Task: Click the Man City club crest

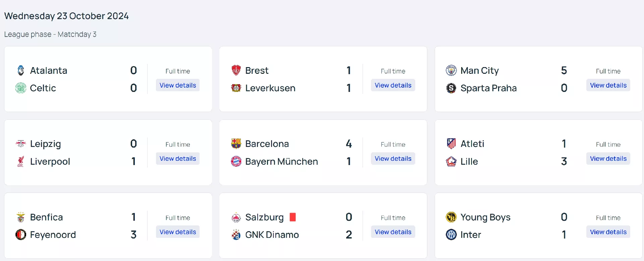Action: pos(451,70)
